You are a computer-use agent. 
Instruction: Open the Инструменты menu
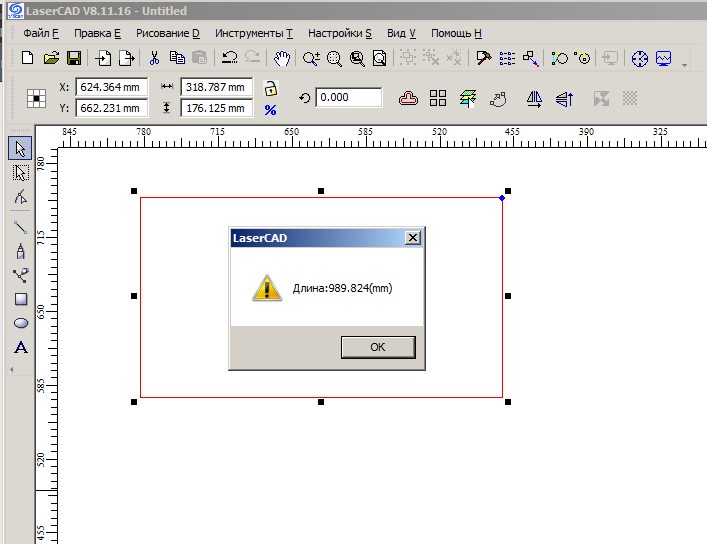pyautogui.click(x=254, y=33)
